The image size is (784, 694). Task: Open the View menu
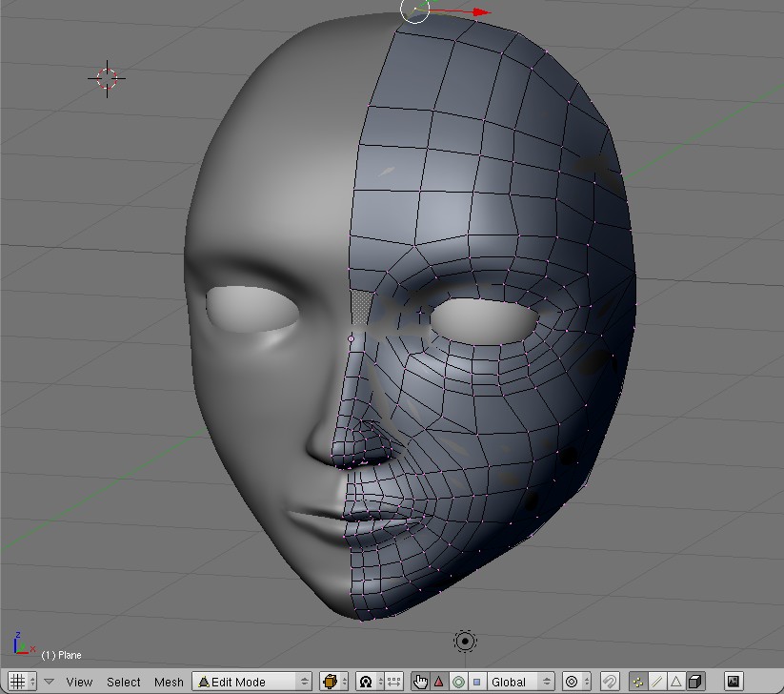[79, 682]
